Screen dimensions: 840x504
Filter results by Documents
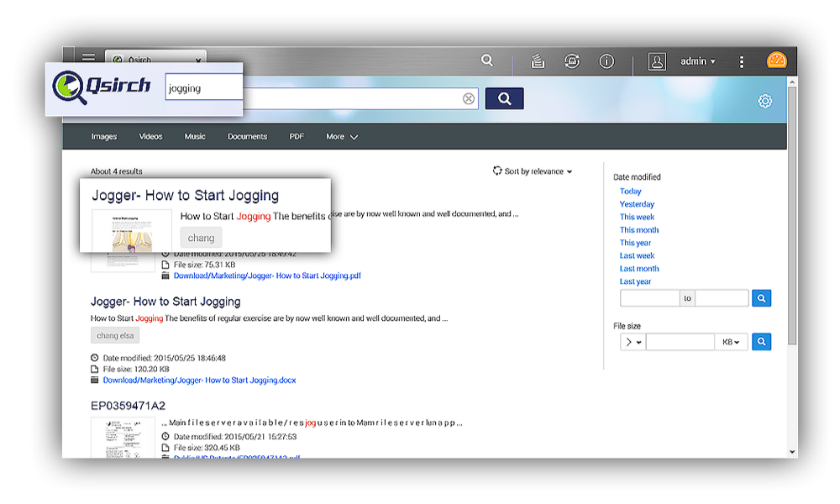(247, 137)
